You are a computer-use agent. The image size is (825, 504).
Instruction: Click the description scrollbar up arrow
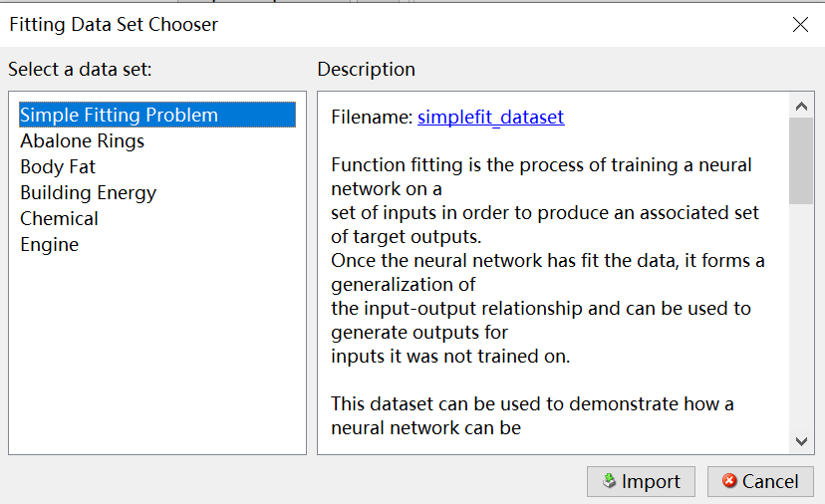[x=801, y=105]
